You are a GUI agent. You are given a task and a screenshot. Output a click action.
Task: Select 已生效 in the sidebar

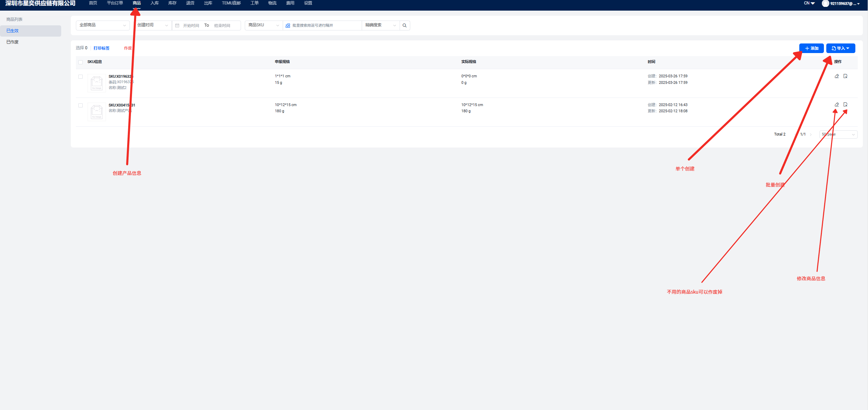(x=30, y=31)
